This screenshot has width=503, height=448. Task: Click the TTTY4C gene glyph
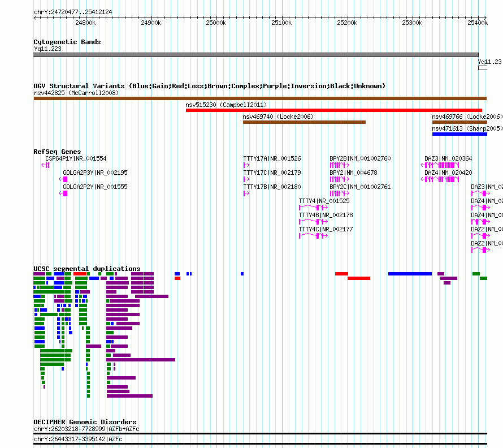click(313, 236)
